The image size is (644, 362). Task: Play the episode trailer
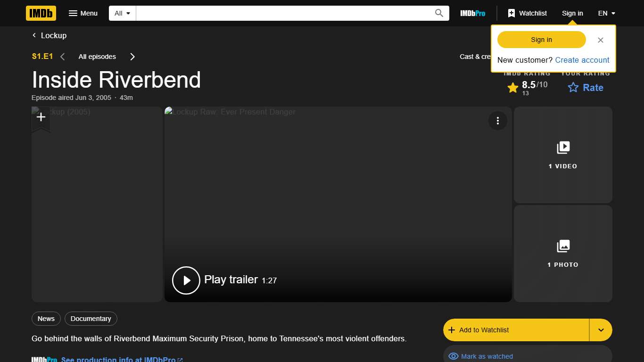186,280
